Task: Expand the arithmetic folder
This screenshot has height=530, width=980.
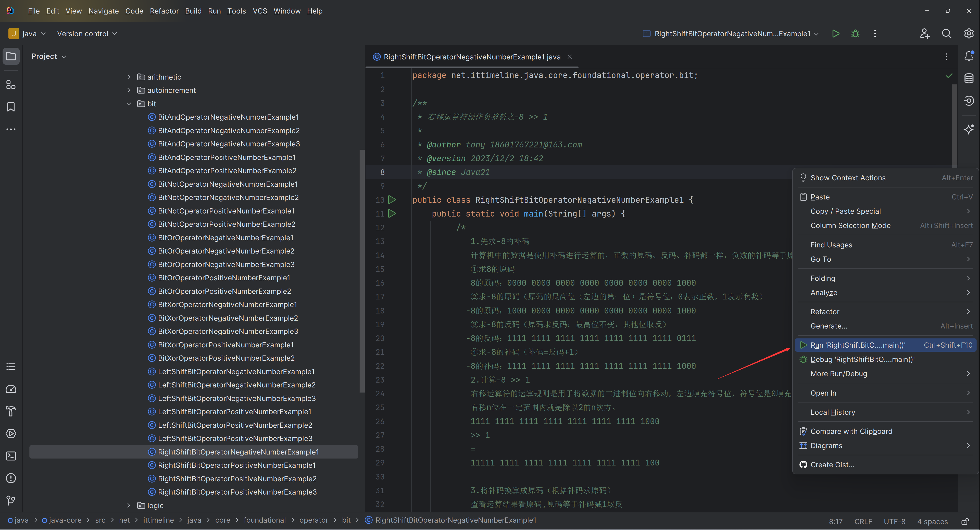Action: coord(129,77)
